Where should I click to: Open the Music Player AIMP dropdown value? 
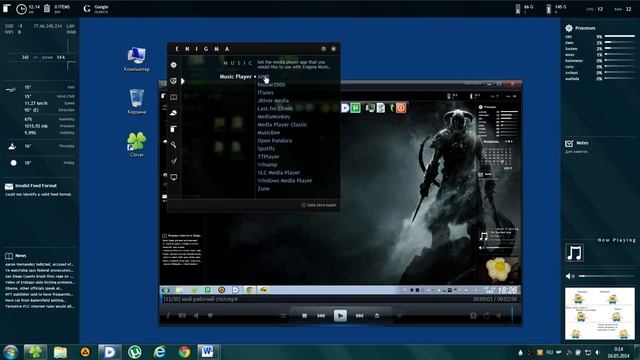point(263,76)
